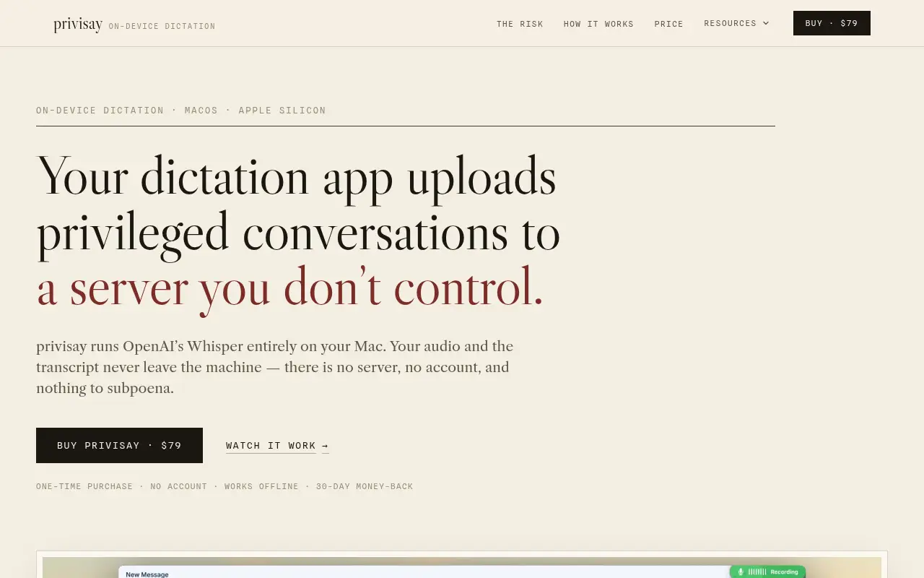This screenshot has width=924, height=578.
Task: Click the arrow after Watch It Work
Action: click(x=326, y=446)
